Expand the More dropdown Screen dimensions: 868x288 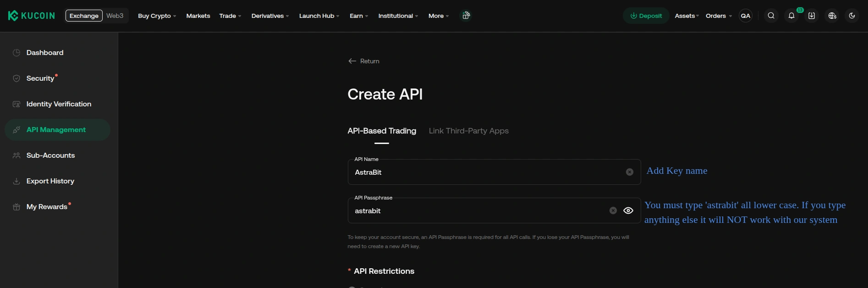(439, 16)
